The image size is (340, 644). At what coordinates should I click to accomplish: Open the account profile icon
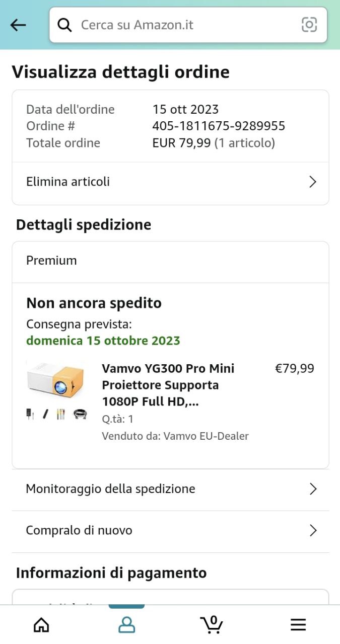point(126,624)
